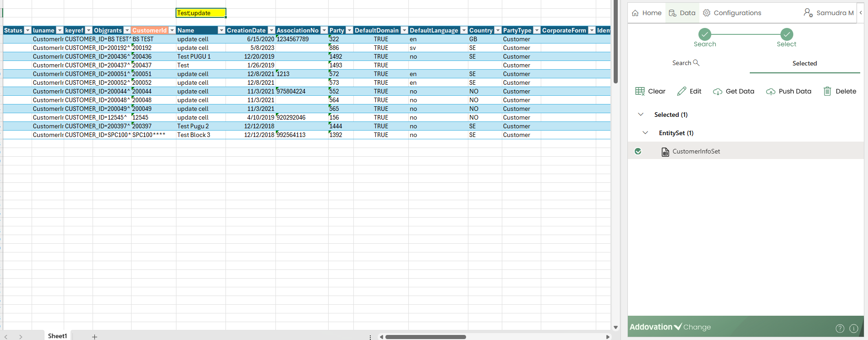Select the yellow Test;update cell
The width and height of the screenshot is (868, 340).
click(201, 13)
